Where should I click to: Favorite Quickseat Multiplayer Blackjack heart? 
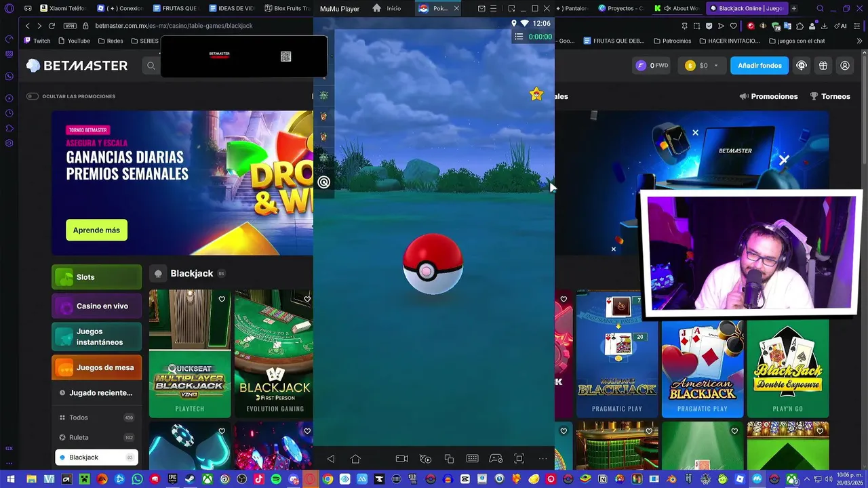click(222, 299)
